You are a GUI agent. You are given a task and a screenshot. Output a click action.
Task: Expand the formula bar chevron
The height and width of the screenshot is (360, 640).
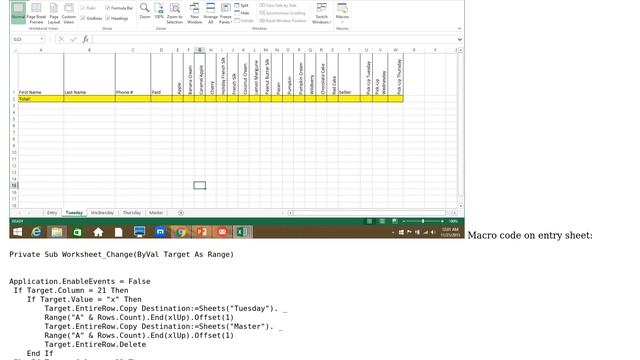(460, 39)
